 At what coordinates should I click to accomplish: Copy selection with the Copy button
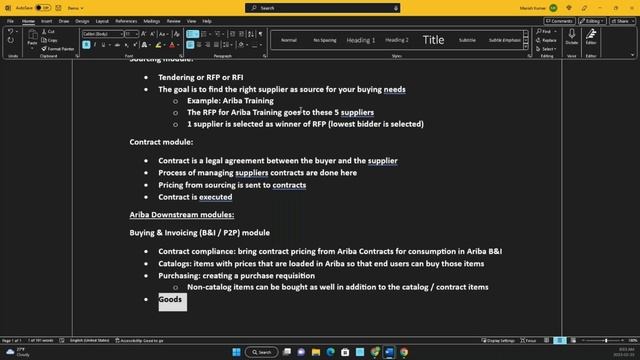point(49,40)
